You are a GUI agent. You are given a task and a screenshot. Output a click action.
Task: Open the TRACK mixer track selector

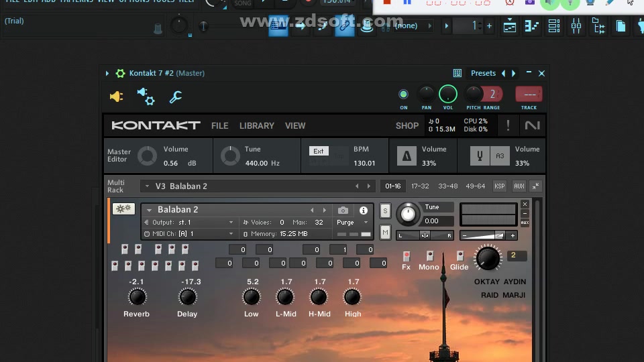(529, 95)
